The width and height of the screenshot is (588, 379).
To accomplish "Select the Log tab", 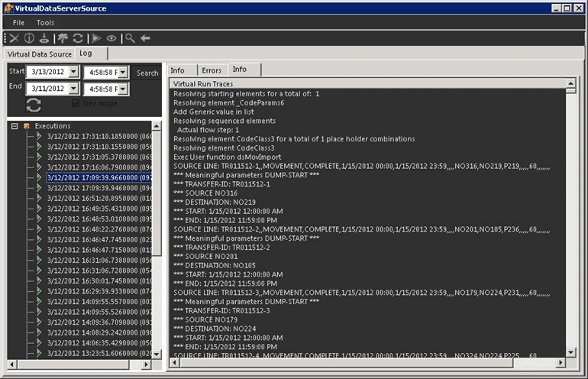I will [91, 53].
